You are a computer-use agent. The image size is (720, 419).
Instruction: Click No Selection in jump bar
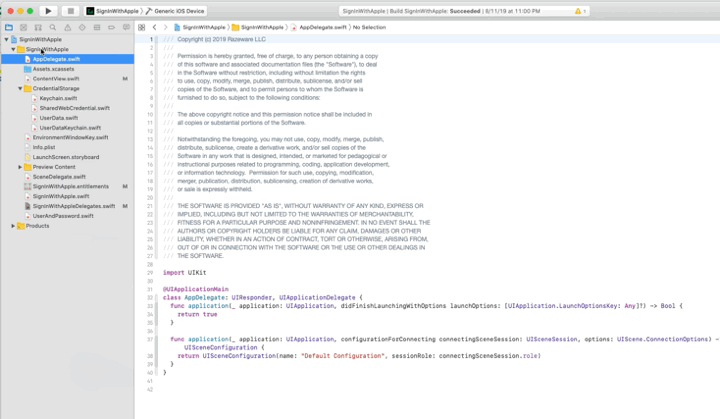point(369,28)
